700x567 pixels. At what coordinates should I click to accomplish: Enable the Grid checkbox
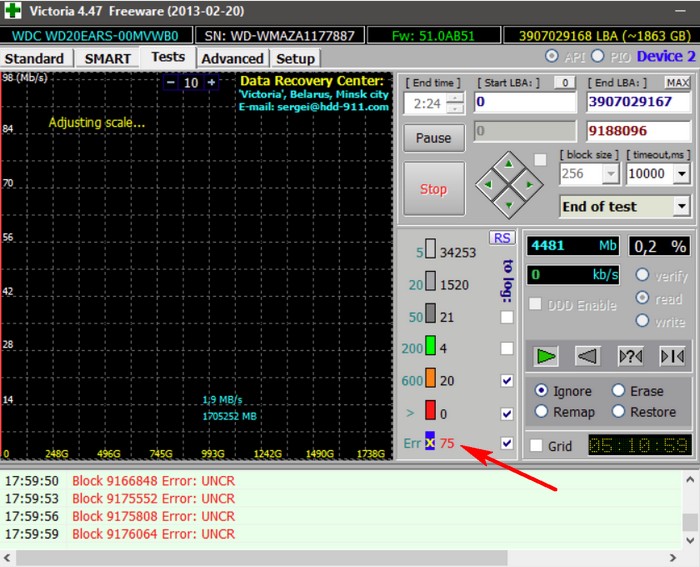pos(537,446)
